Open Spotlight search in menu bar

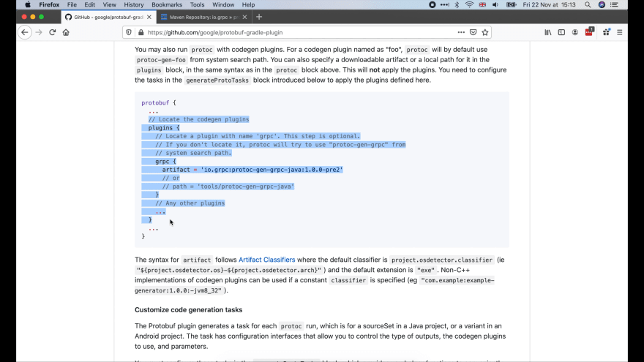click(588, 4)
